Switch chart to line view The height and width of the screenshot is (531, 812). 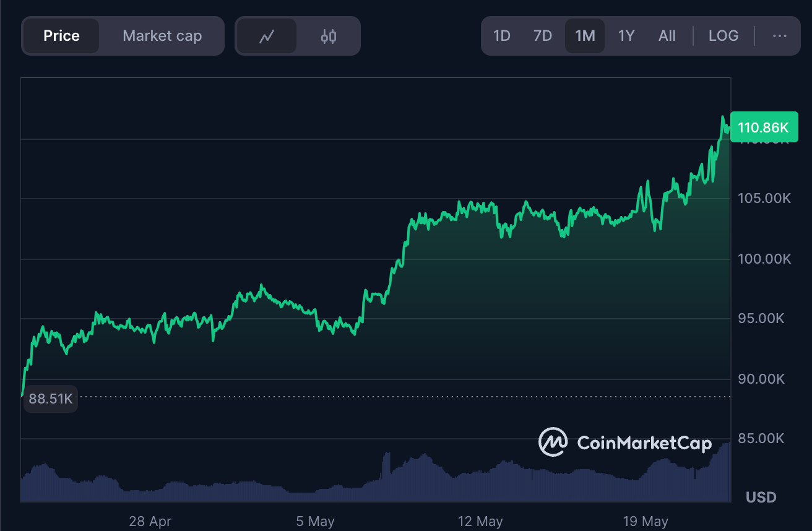click(x=266, y=35)
